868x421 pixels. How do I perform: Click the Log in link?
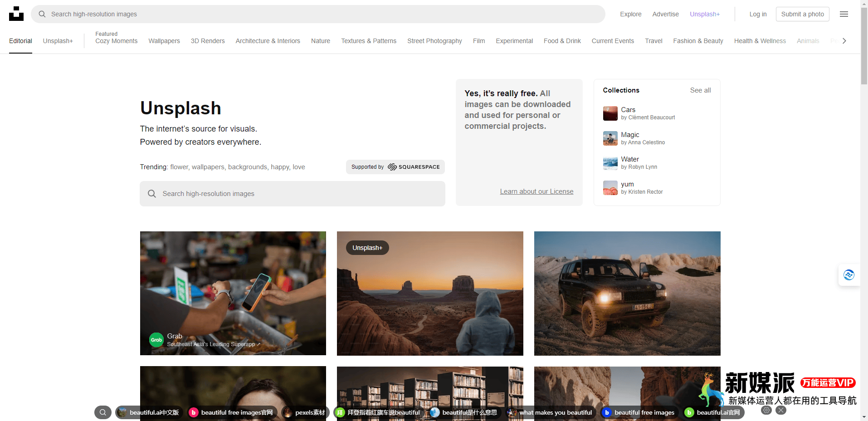757,14
